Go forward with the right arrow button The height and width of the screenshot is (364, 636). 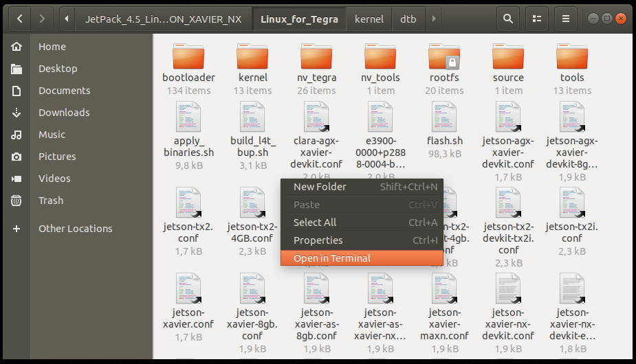(x=42, y=19)
